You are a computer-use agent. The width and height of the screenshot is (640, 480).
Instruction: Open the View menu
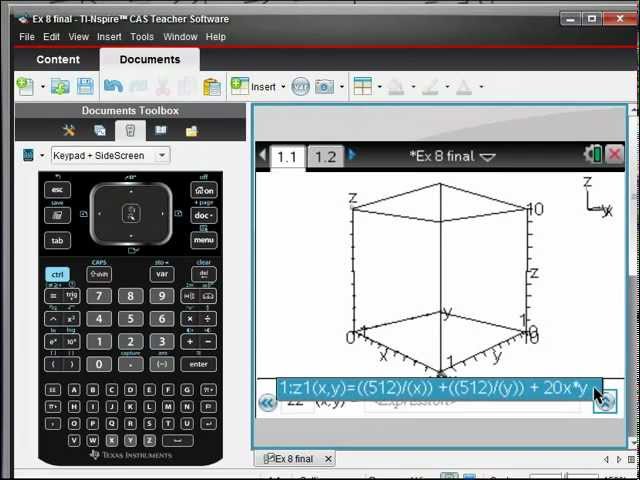click(x=79, y=37)
